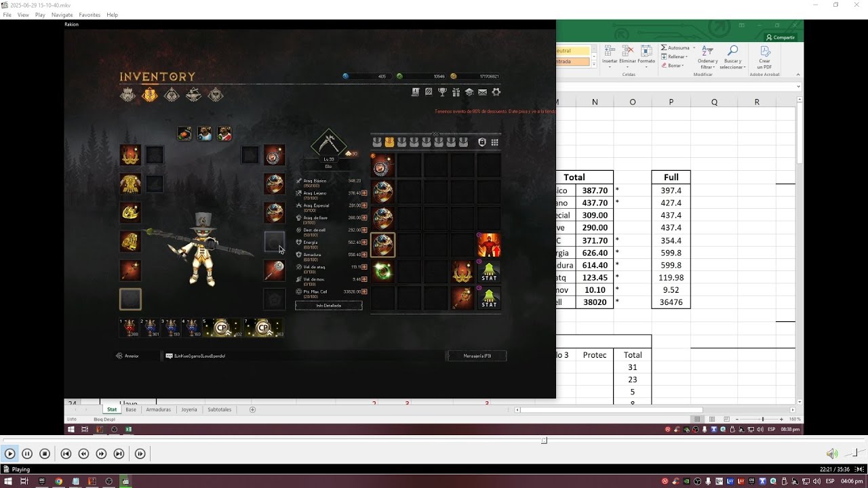
Task: Select the upper green STAT item
Action: pyautogui.click(x=489, y=271)
